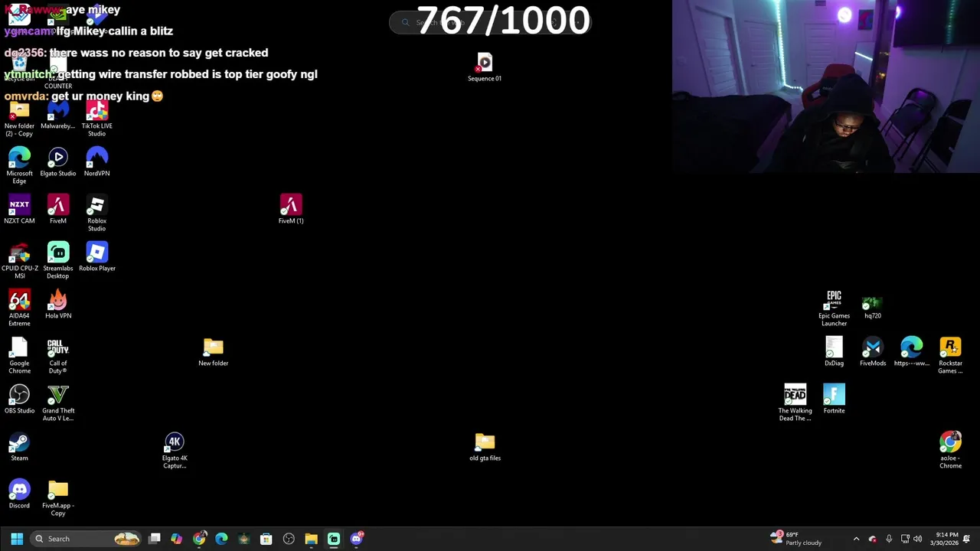Select the Elgato 4K Capture icon
The width and height of the screenshot is (980, 551).
pyautogui.click(x=175, y=451)
